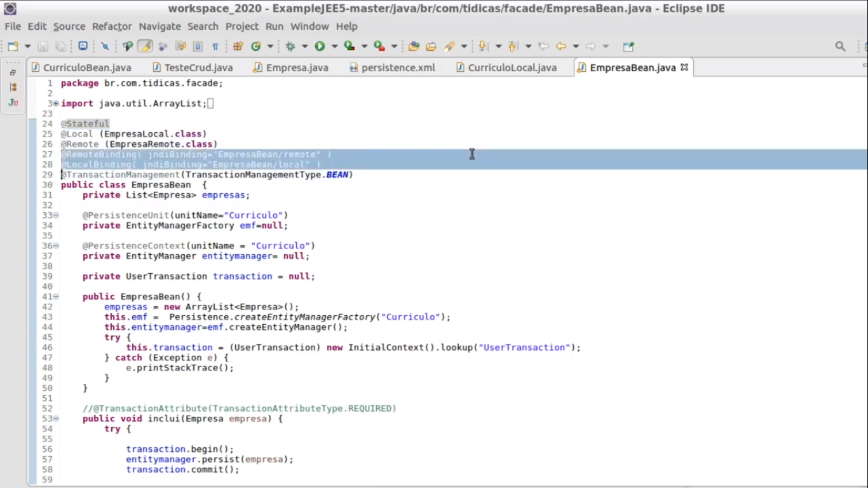Open the Debug configurations dropdown arrow
The width and height of the screenshot is (868, 488).
point(305,46)
